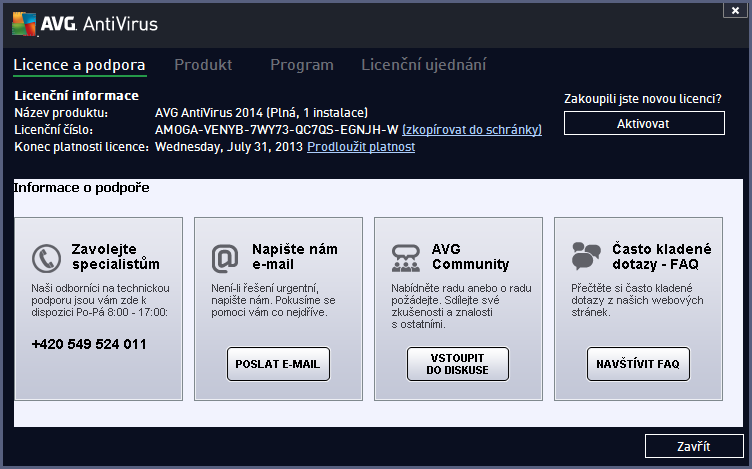Switch to the Produkt tab

pyautogui.click(x=203, y=65)
